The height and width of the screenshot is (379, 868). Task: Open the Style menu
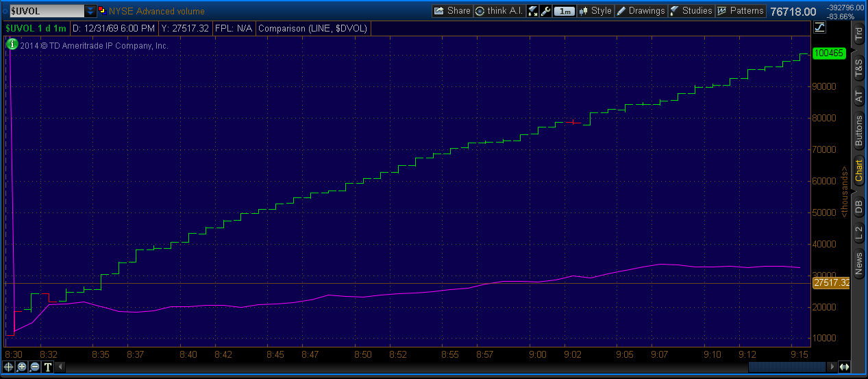(x=595, y=11)
